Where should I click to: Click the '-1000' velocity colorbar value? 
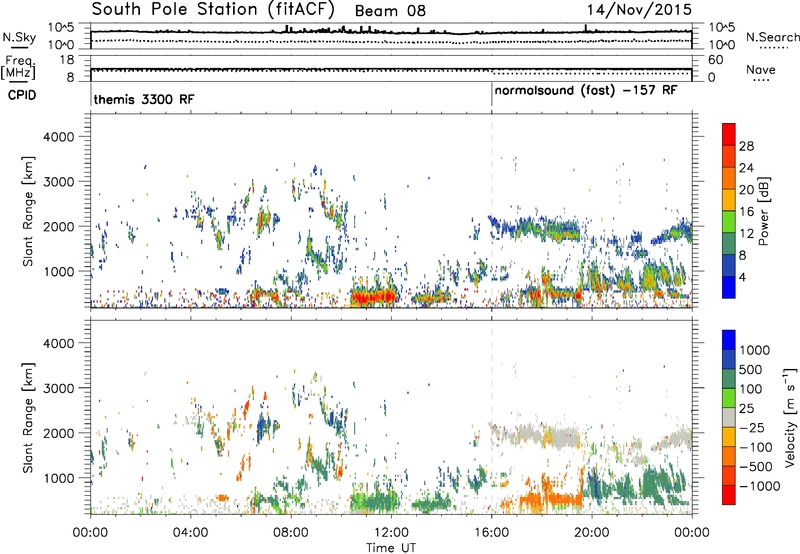click(759, 486)
